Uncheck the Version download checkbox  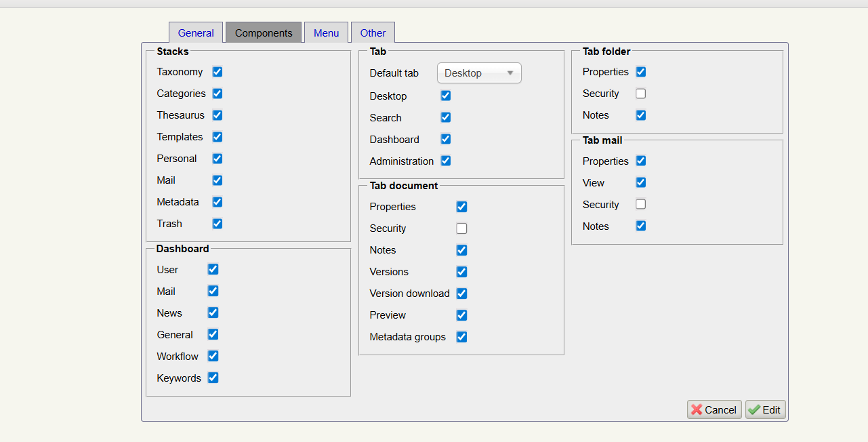[461, 294]
